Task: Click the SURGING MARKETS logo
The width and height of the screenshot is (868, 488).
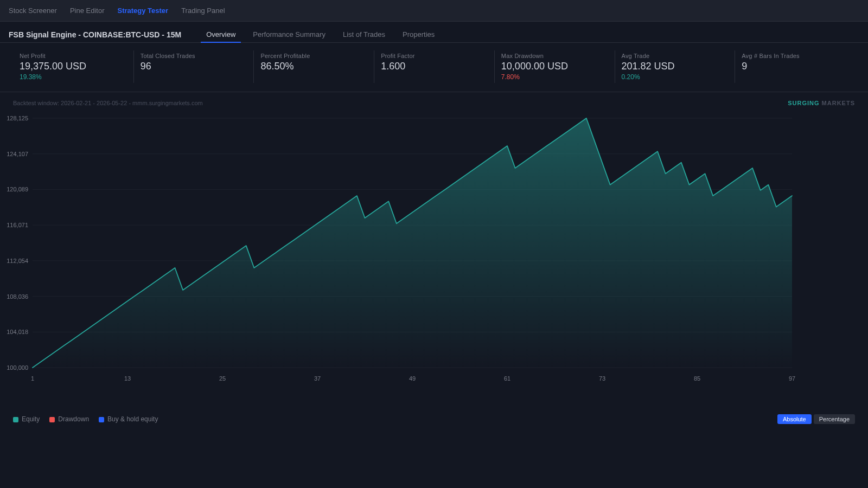Action: pos(821,103)
